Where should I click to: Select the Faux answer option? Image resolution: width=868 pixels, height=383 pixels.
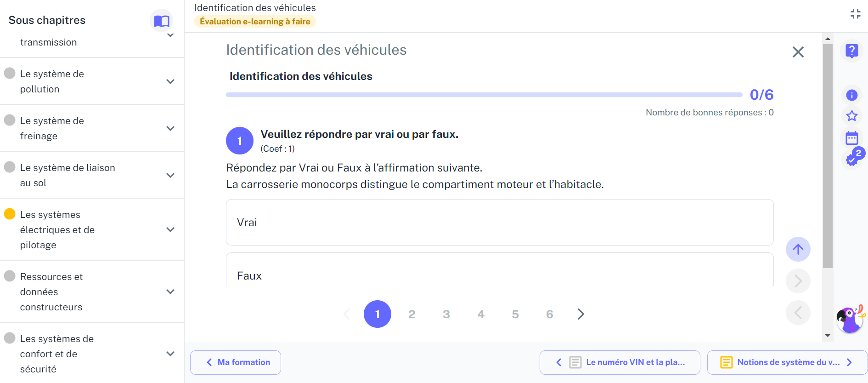(500, 271)
